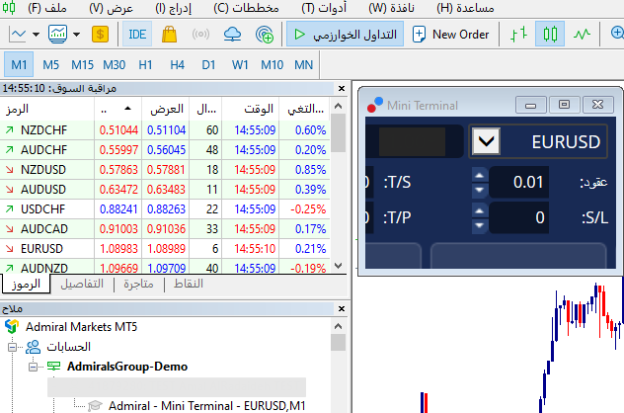Image resolution: width=624 pixels, height=413 pixels.
Task: Close the Market Watch panel
Action: 341,88
